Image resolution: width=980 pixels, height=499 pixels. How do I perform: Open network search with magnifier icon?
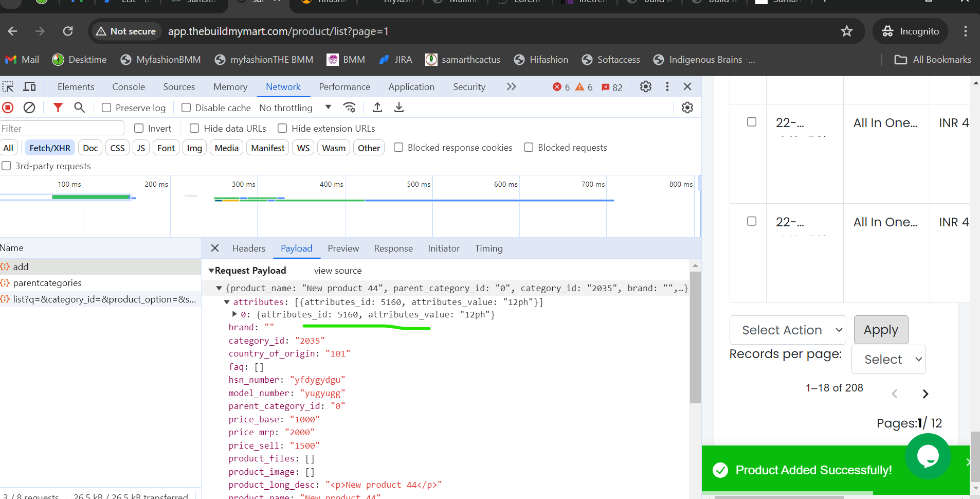coord(79,107)
